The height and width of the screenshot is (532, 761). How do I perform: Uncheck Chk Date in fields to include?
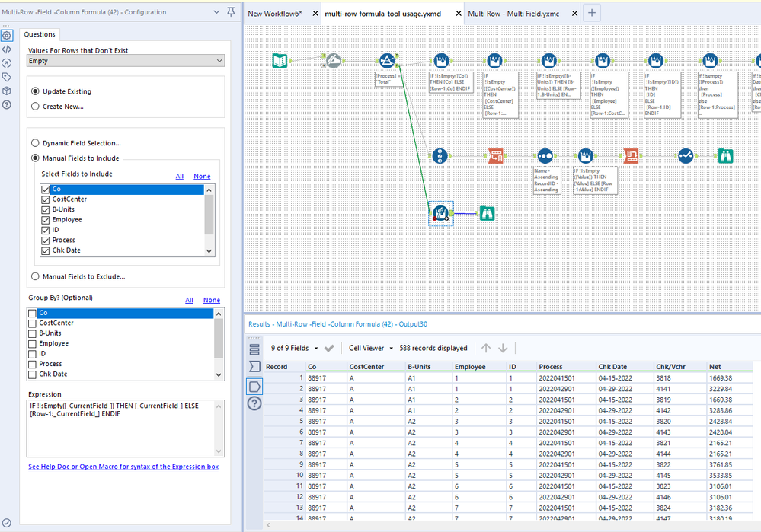click(46, 250)
